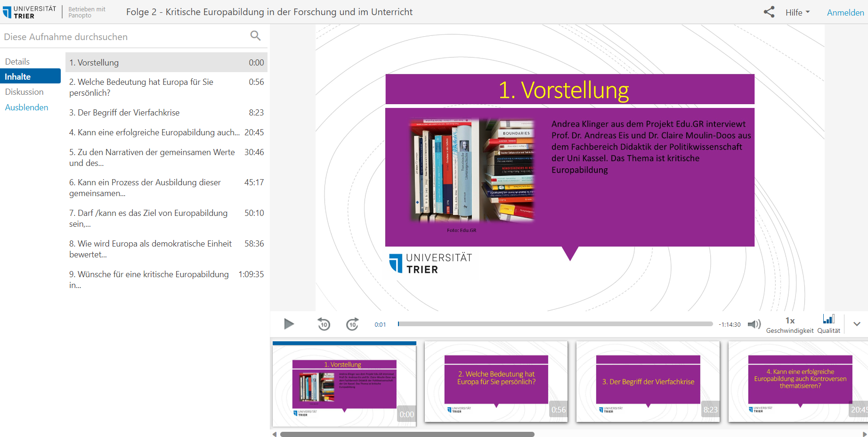Screen dimensions: 868x437
Task: Click the video progress seek bar
Action: [555, 324]
